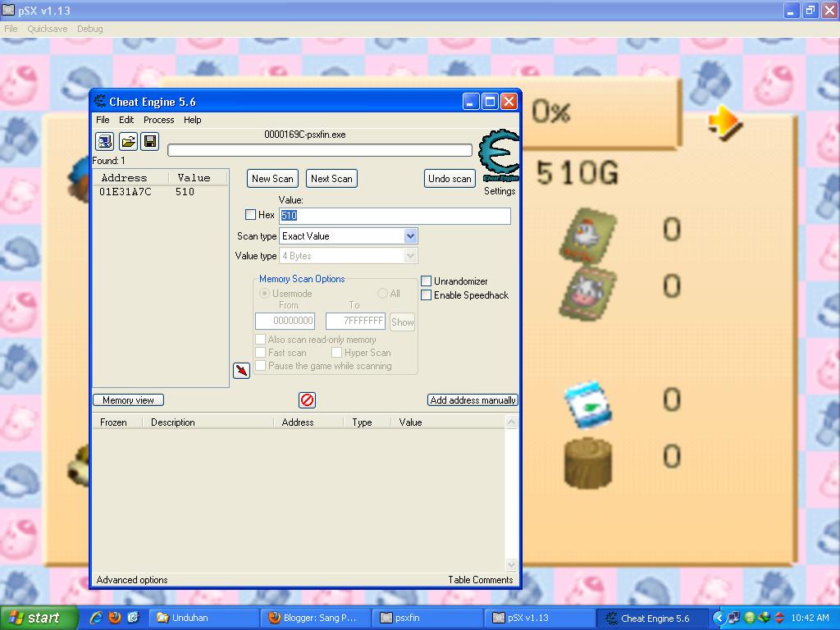Toggle the Hyper Scan checkbox
The height and width of the screenshot is (630, 840).
[x=336, y=352]
